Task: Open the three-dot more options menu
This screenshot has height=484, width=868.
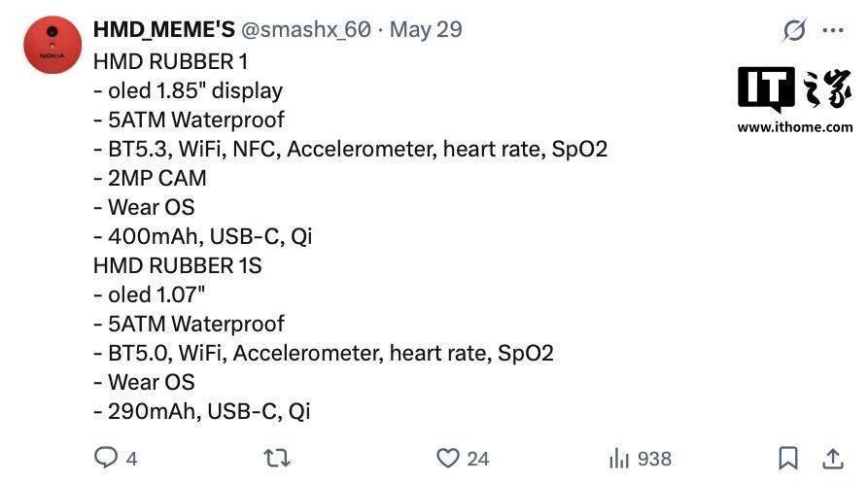Action: [x=833, y=30]
